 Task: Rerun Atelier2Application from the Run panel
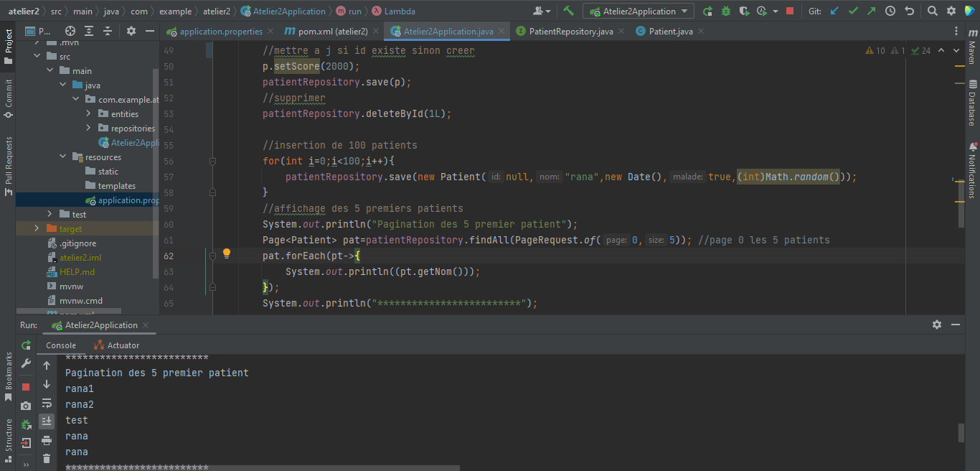click(25, 345)
